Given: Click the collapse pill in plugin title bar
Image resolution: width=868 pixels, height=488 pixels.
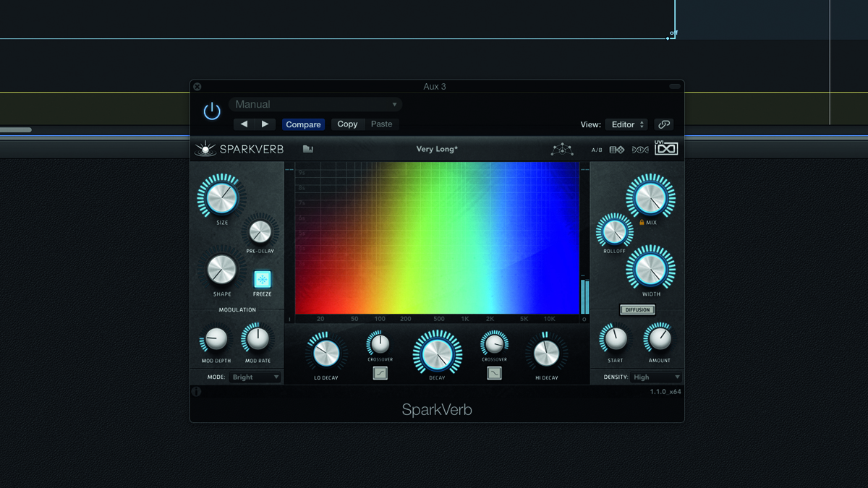Looking at the screenshot, I should coord(674,87).
